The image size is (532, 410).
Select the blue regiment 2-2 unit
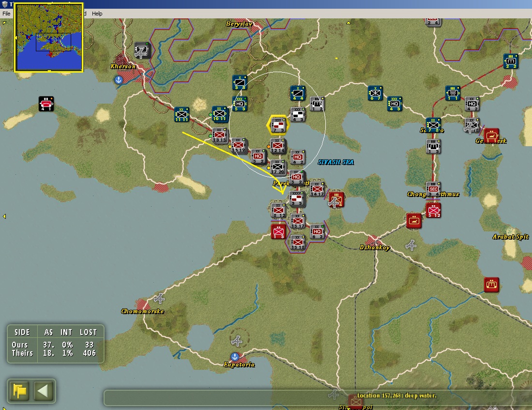point(511,61)
